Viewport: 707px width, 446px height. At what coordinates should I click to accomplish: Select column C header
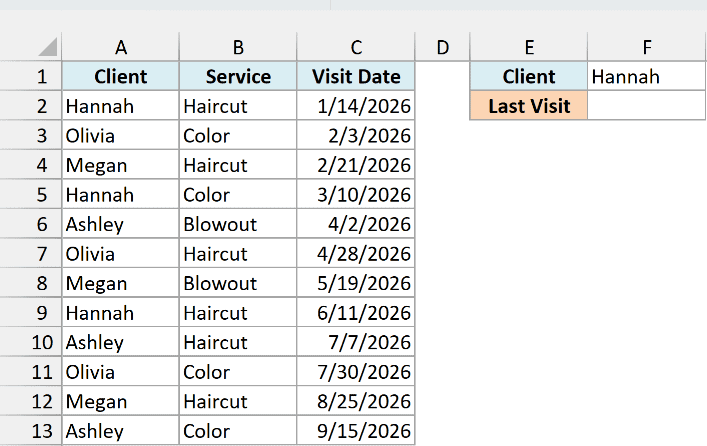click(x=356, y=47)
